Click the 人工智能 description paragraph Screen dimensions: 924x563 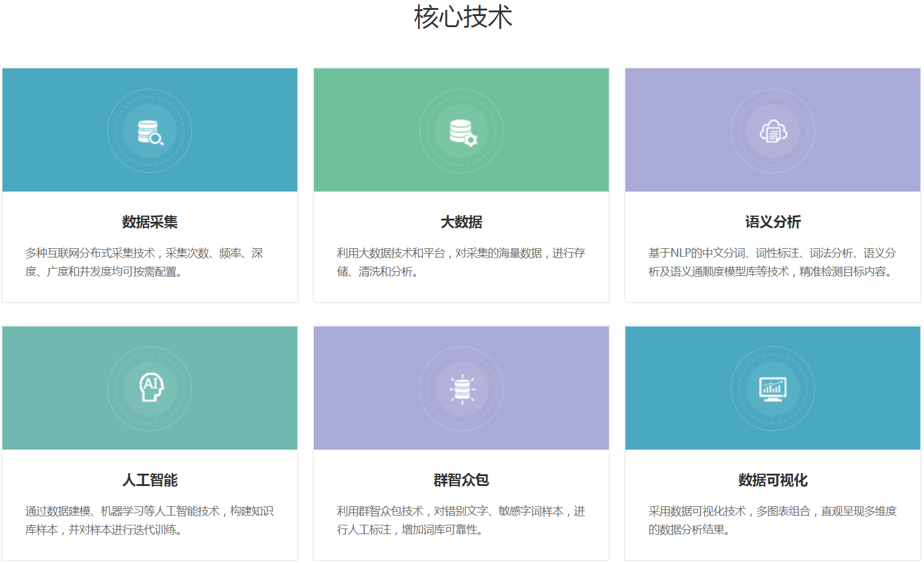[x=149, y=520]
